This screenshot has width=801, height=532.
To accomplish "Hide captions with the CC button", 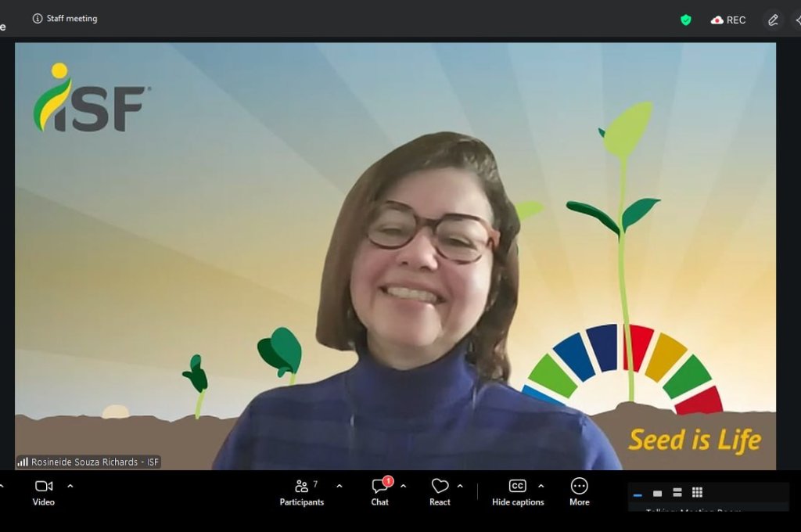I will pos(517,487).
